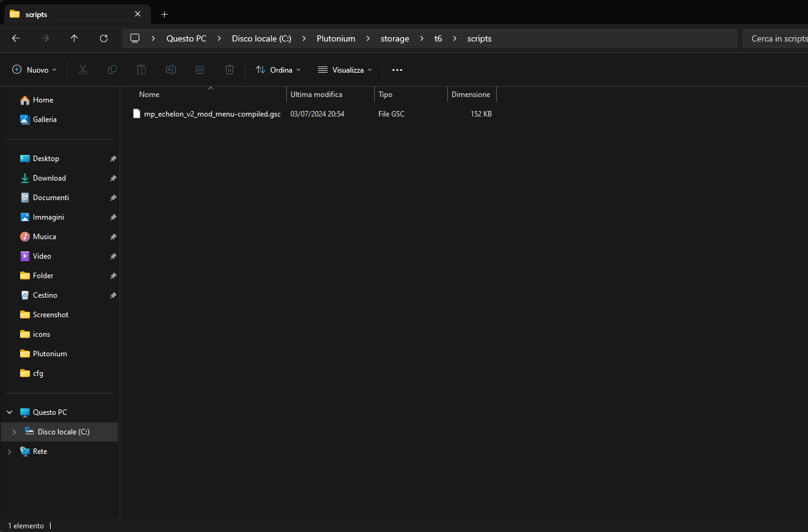Screen dimensions: 808x532
Task: Click the Cerca in scripts search box
Action: [775, 38]
